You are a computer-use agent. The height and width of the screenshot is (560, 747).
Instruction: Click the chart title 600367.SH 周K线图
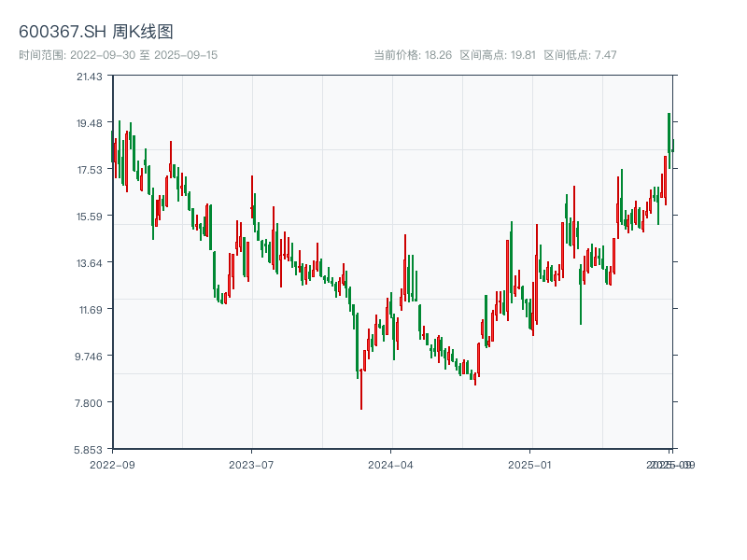96,32
